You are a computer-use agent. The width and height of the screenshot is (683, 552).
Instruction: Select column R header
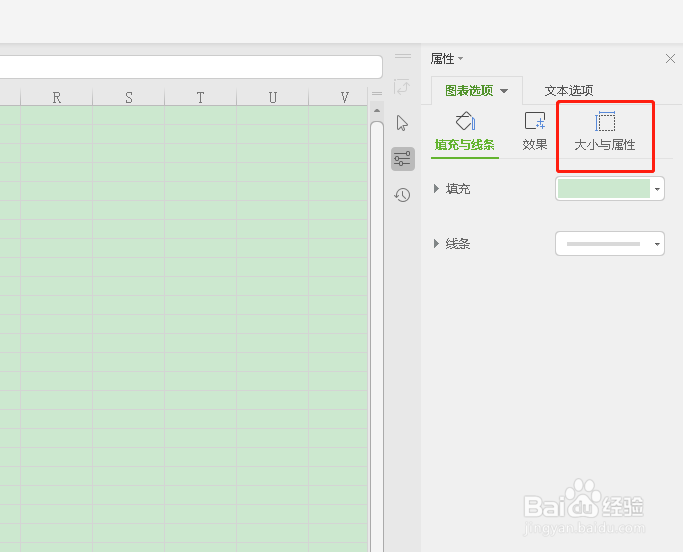[x=57, y=97]
